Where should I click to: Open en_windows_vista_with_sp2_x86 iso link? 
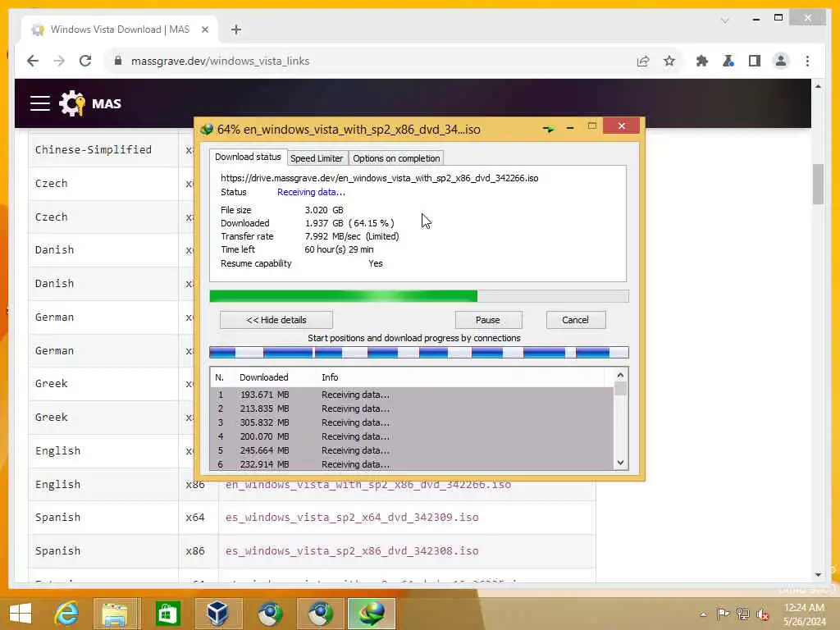(368, 484)
